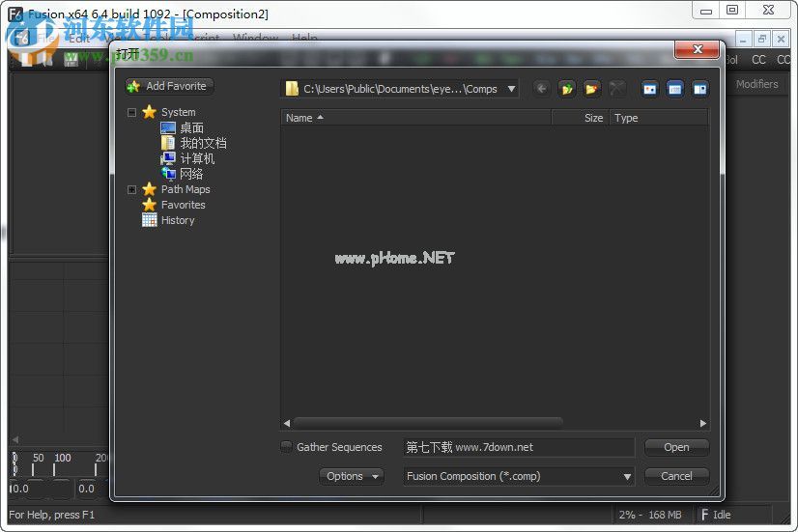798x532 pixels.
Task: Open the folder path dropdown
Action: click(511, 89)
